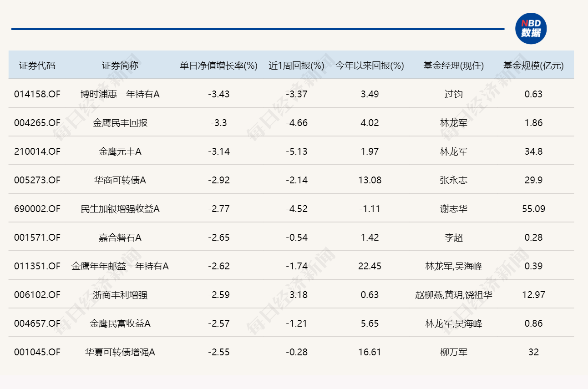This screenshot has height=389, width=588.
Task: Click daily growth value -3.43
Action: [x=219, y=94]
